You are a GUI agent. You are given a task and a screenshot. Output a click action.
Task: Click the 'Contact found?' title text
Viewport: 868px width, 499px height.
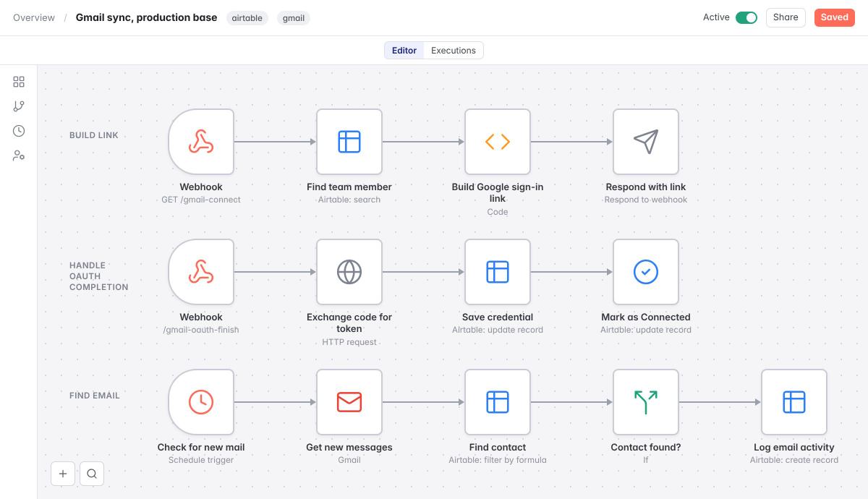coord(646,447)
